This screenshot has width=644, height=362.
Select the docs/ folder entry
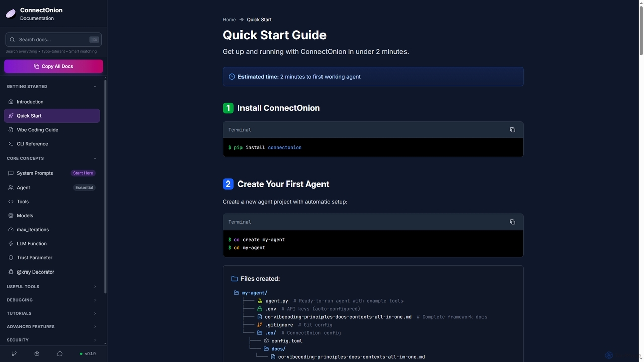[278, 349]
